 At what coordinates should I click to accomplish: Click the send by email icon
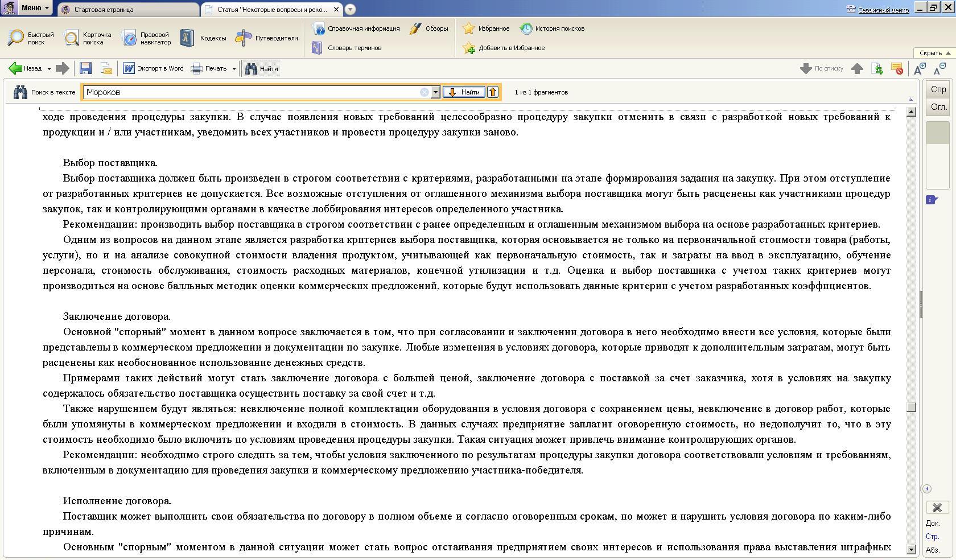click(x=106, y=68)
